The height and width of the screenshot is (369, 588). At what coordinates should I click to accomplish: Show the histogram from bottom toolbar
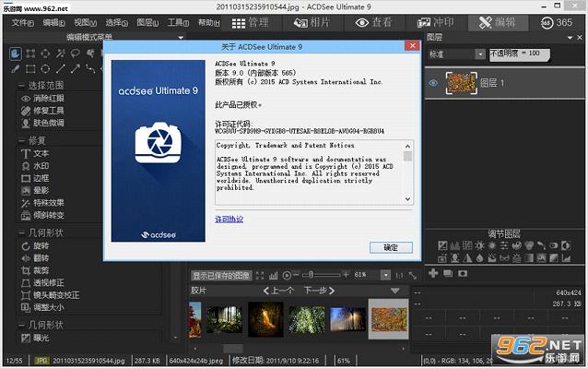(x=274, y=276)
